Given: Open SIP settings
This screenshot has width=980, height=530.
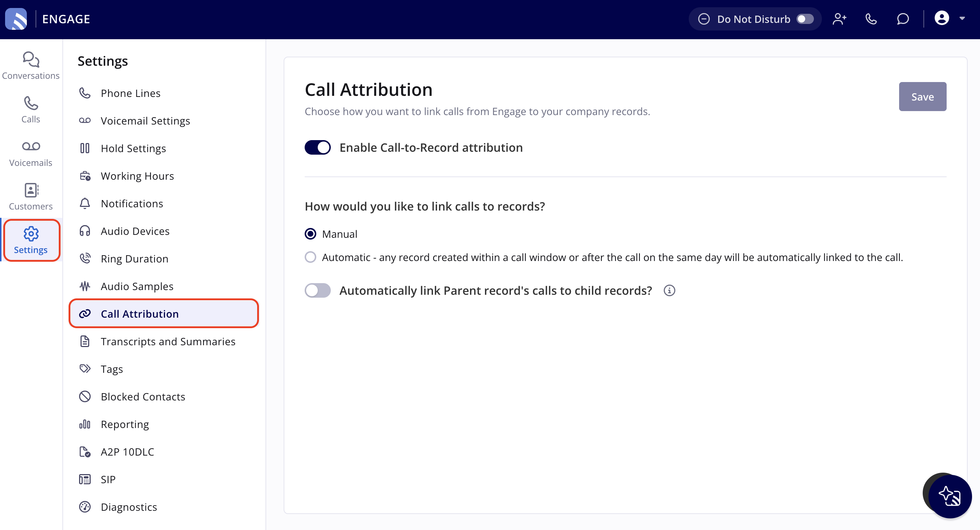Looking at the screenshot, I should tap(164, 480).
